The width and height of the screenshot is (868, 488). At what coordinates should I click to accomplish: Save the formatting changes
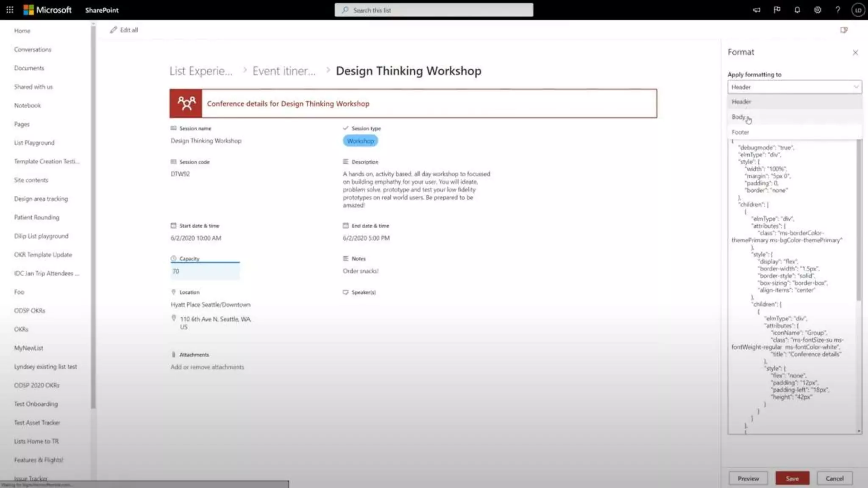[x=792, y=478]
